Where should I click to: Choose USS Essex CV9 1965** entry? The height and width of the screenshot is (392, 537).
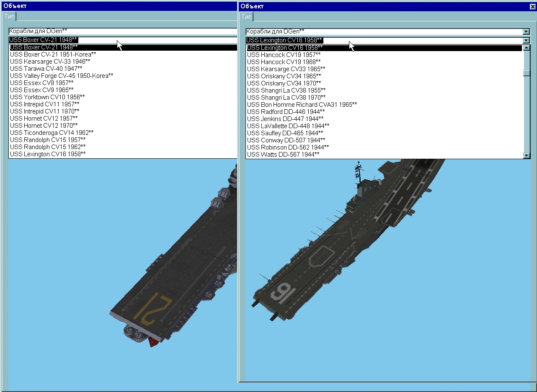tap(123, 90)
